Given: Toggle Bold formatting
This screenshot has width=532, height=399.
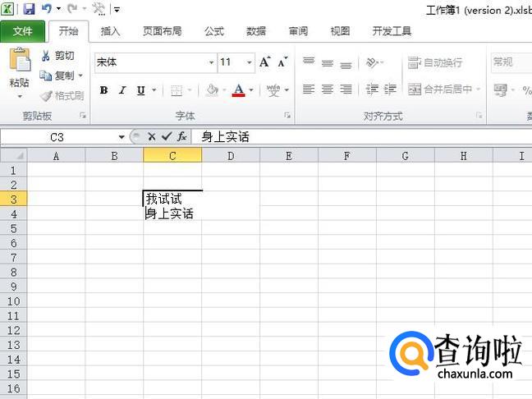Looking at the screenshot, I should pyautogui.click(x=103, y=90).
